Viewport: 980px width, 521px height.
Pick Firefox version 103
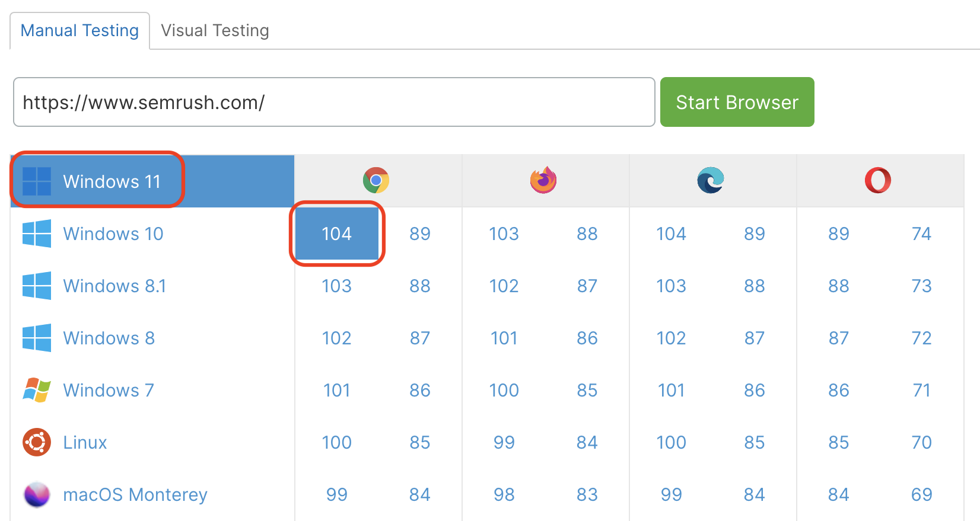(504, 234)
